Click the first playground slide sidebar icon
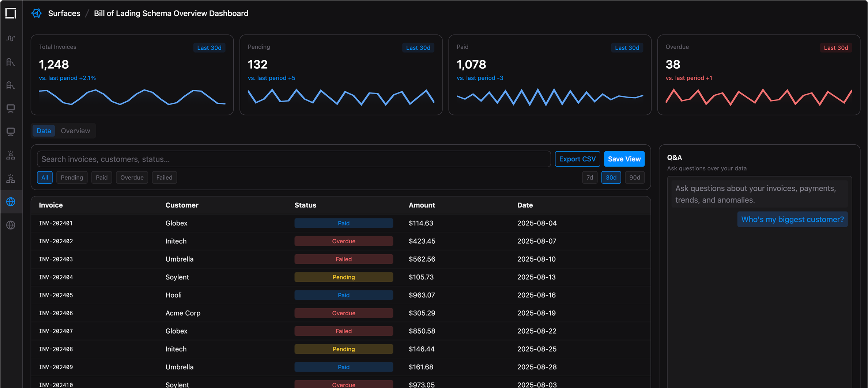 coord(11,62)
